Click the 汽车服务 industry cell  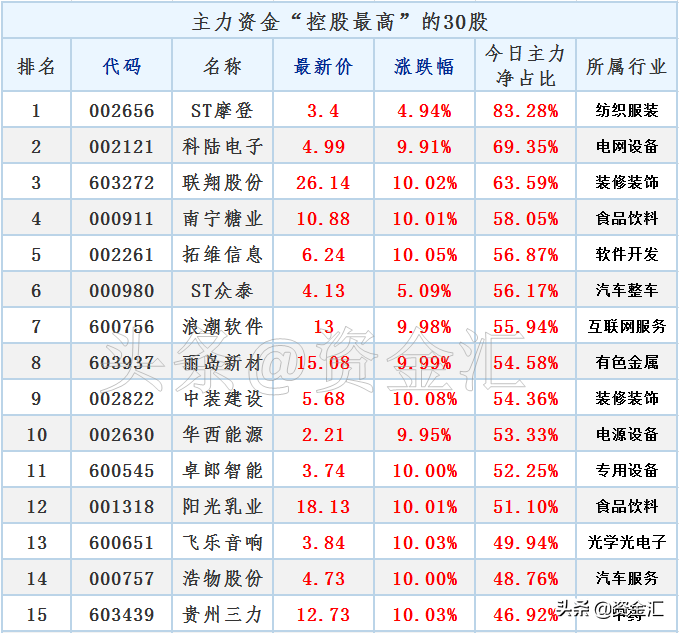pos(627,578)
